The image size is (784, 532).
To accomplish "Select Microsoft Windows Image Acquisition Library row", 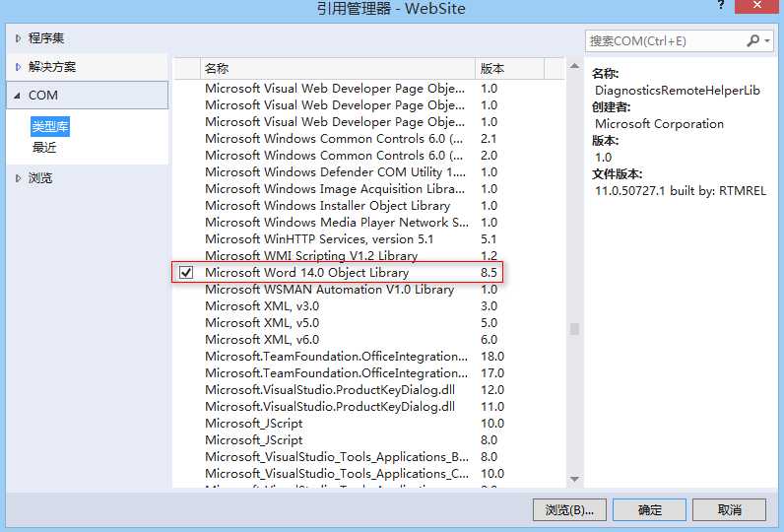I will point(369,189).
